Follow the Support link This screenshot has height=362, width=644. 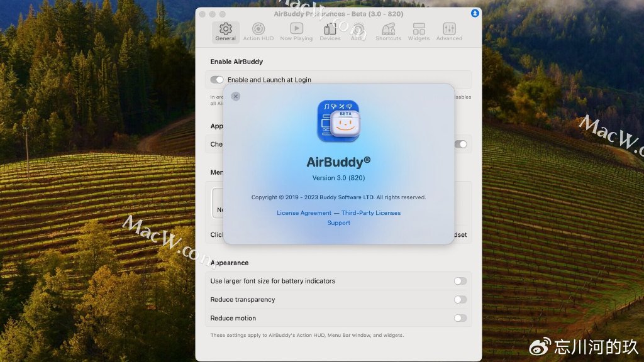point(339,223)
